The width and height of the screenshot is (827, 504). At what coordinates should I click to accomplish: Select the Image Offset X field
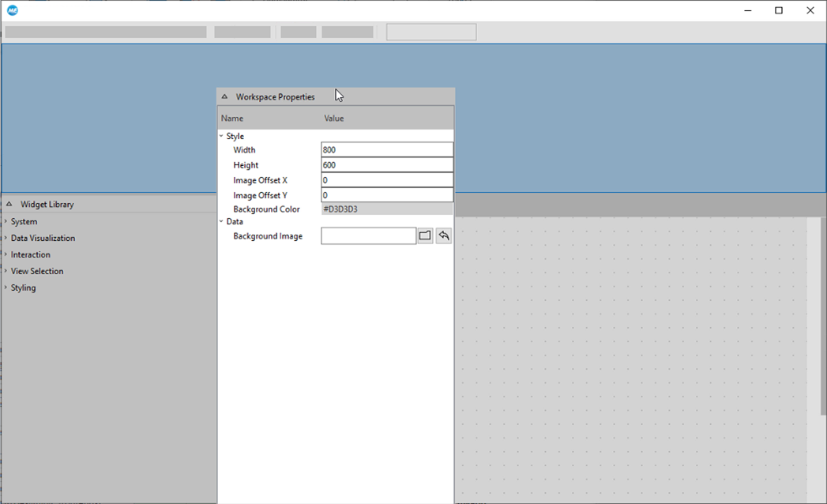point(387,180)
